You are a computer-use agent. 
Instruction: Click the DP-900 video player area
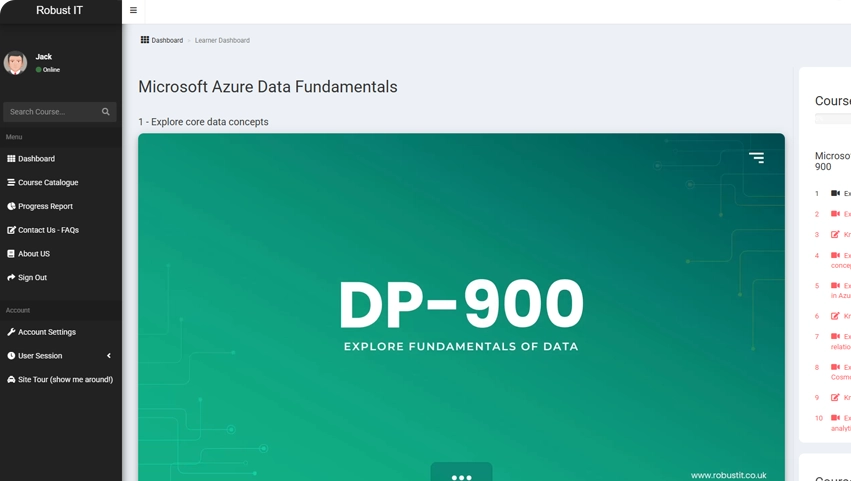tap(461, 307)
